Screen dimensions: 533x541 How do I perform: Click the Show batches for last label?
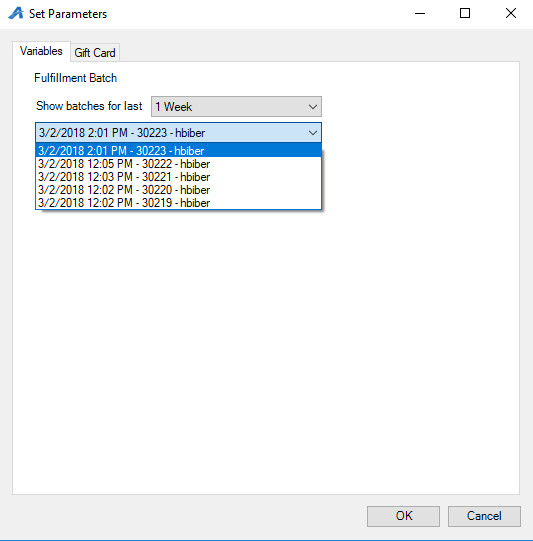tap(89, 106)
